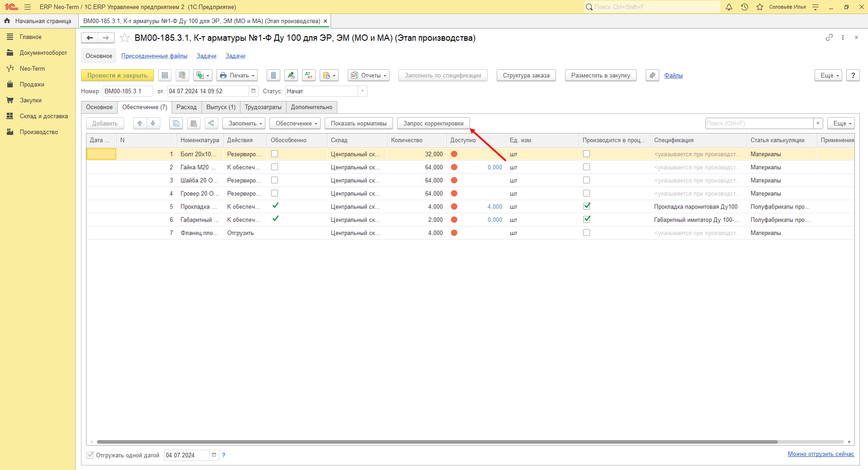Click the copy rows icon
This screenshot has width=868, height=470.
(x=176, y=123)
